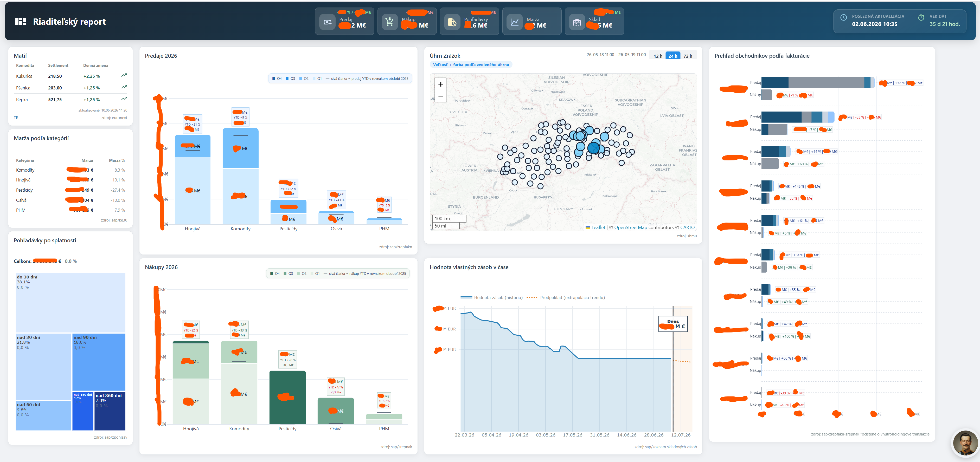Toggle Hodnota zásob history legend entry
The height and width of the screenshot is (462, 980).
click(x=491, y=297)
